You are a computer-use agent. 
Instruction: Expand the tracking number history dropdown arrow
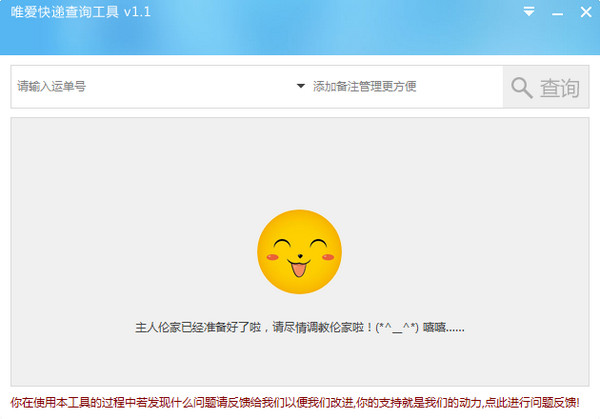[x=301, y=86]
